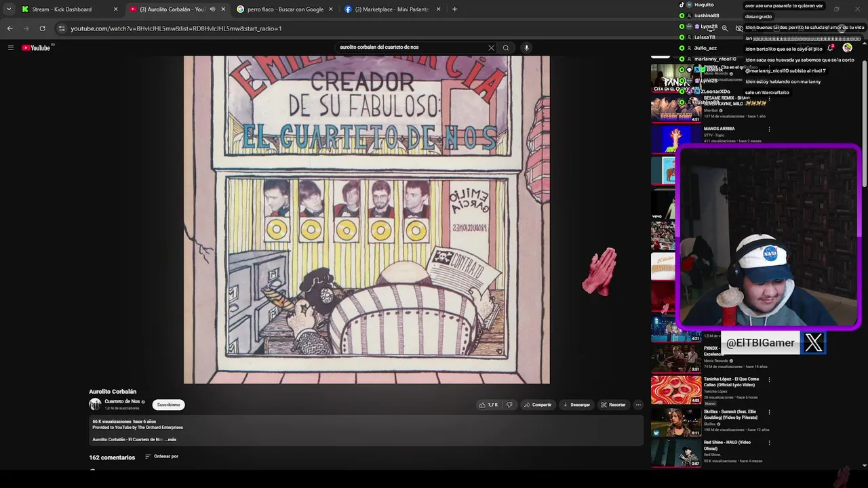Image resolution: width=868 pixels, height=488 pixels.
Task: Open the browser tab search dropdown
Action: (8, 9)
